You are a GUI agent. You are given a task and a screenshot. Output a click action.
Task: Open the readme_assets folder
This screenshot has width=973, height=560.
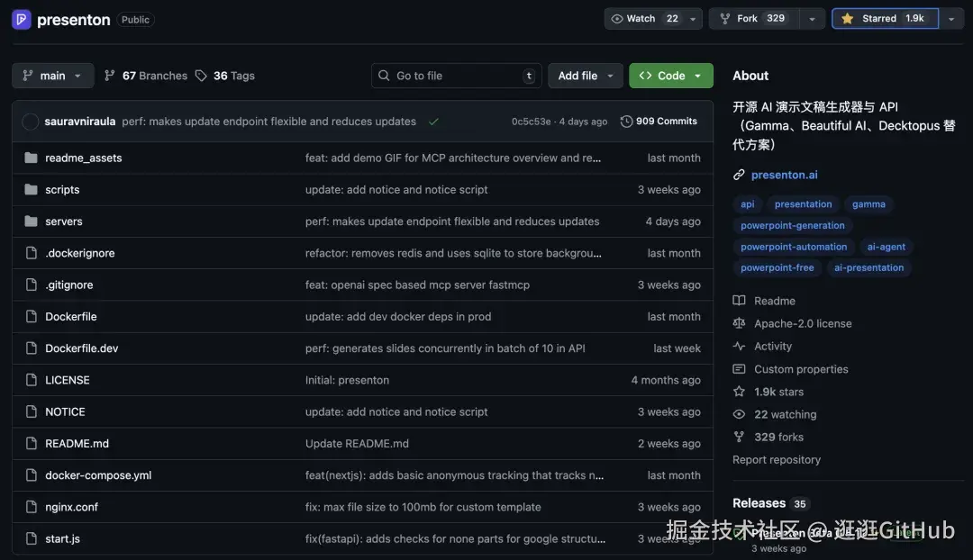click(83, 158)
